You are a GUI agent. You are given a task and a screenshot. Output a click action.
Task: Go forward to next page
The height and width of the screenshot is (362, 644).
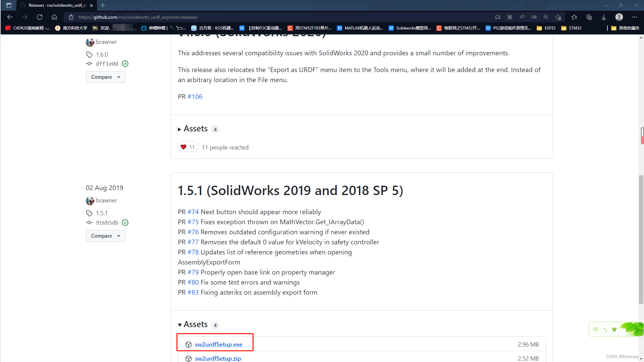coord(25,17)
